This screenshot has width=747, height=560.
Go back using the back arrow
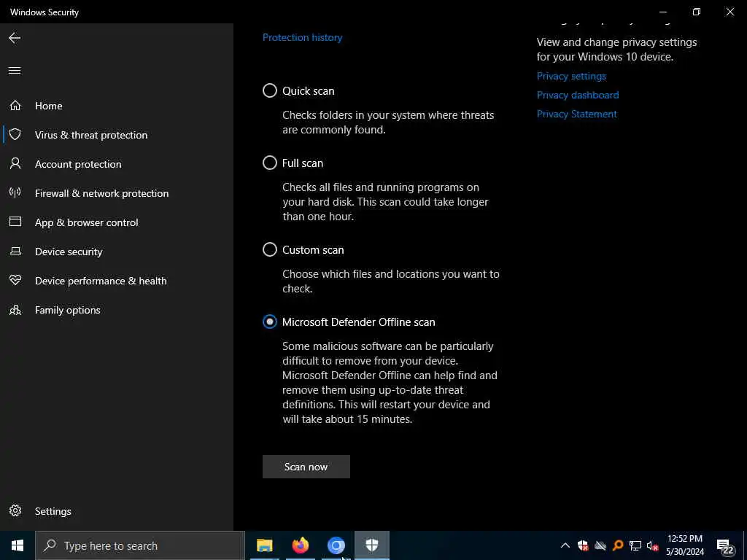pyautogui.click(x=15, y=38)
